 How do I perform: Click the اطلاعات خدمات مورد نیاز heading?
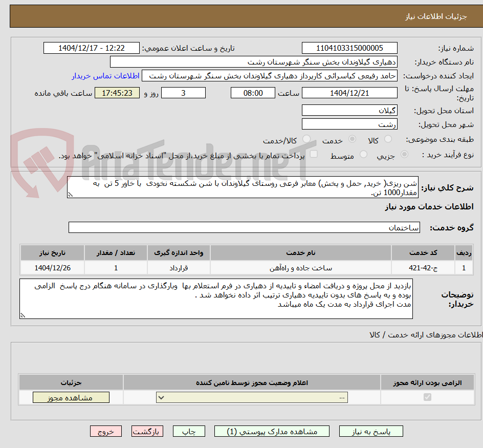click(429, 206)
